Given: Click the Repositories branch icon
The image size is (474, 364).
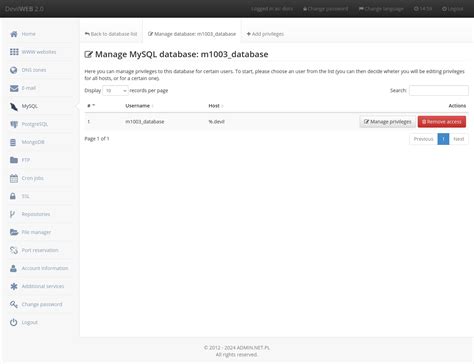Looking at the screenshot, I should [x=12, y=214].
